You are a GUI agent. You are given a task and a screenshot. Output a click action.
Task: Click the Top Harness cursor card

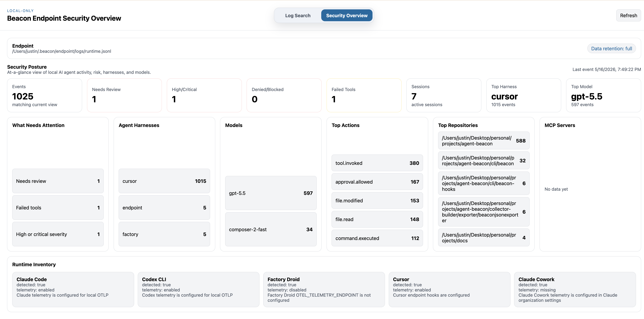(x=523, y=95)
